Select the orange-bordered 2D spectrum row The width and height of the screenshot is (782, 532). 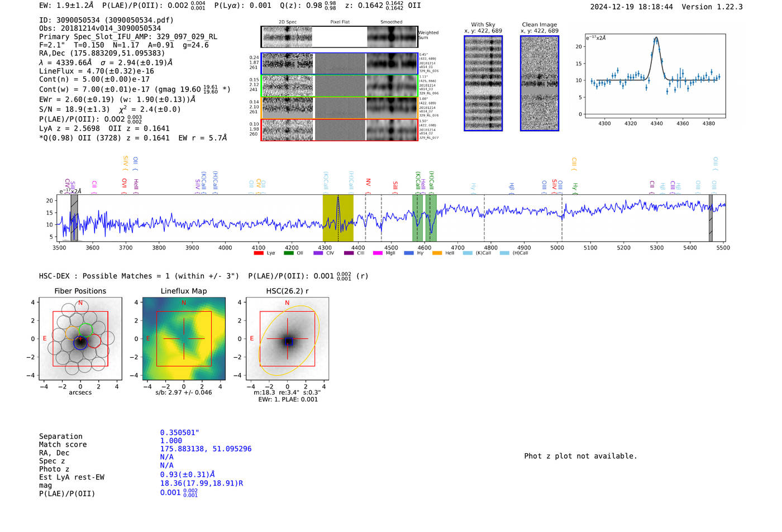click(339, 108)
